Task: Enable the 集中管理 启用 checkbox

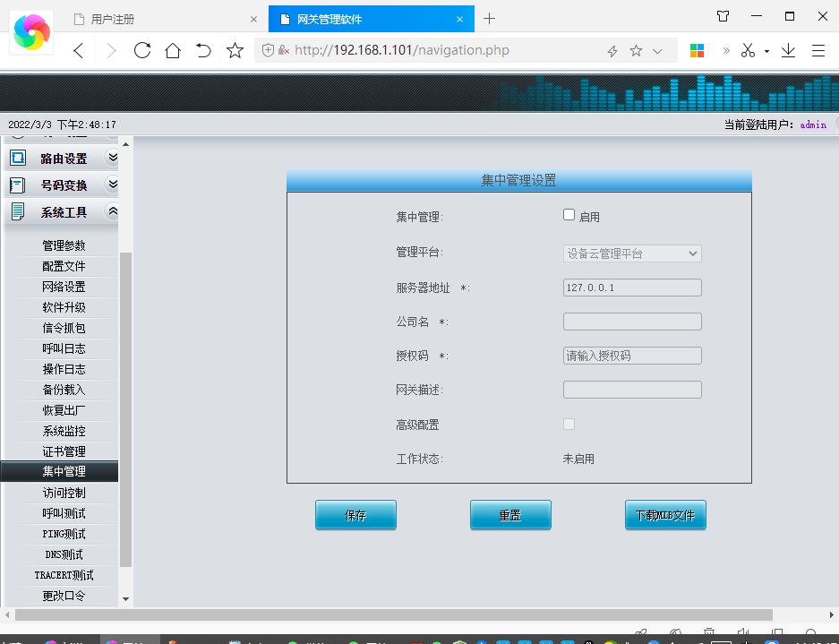Action: (569, 215)
